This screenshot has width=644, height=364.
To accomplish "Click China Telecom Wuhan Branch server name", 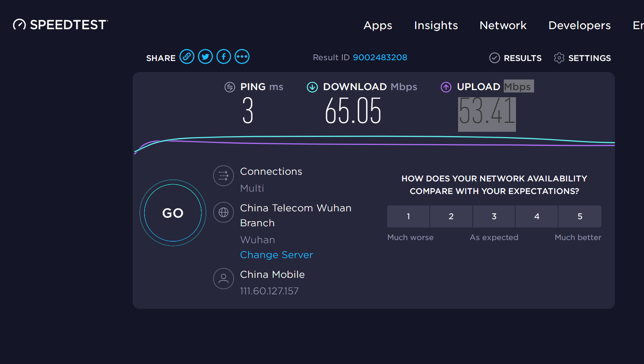I will (x=296, y=215).
